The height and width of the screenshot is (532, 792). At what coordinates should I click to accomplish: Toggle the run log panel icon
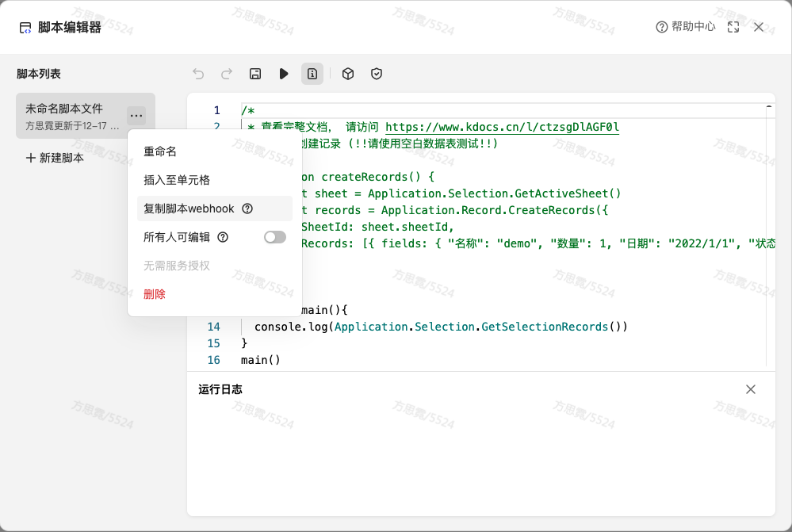[312, 74]
